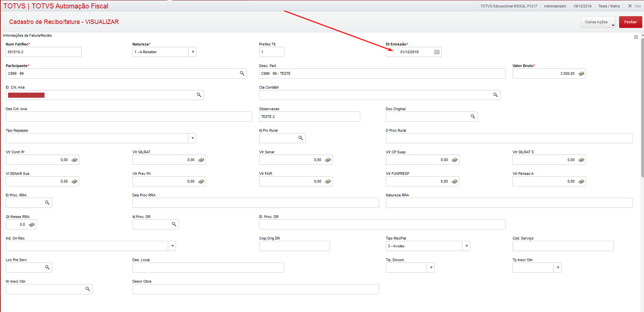Open calculator icon for Vlr FUNPRESP
The height and width of the screenshot is (312, 644).
(x=454, y=182)
